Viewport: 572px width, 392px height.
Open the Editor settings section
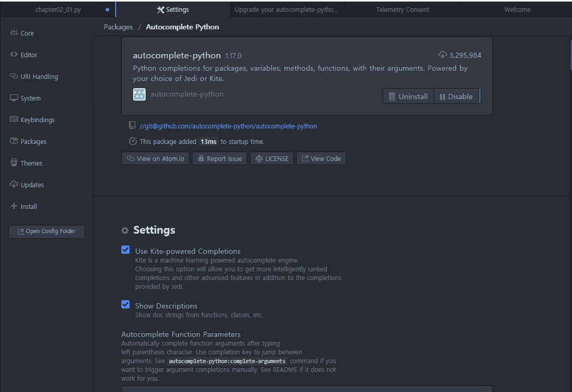tap(29, 55)
